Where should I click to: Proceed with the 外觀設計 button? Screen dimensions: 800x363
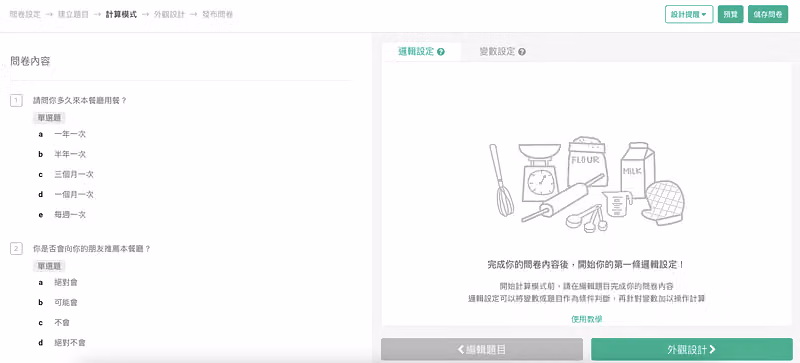(691, 349)
